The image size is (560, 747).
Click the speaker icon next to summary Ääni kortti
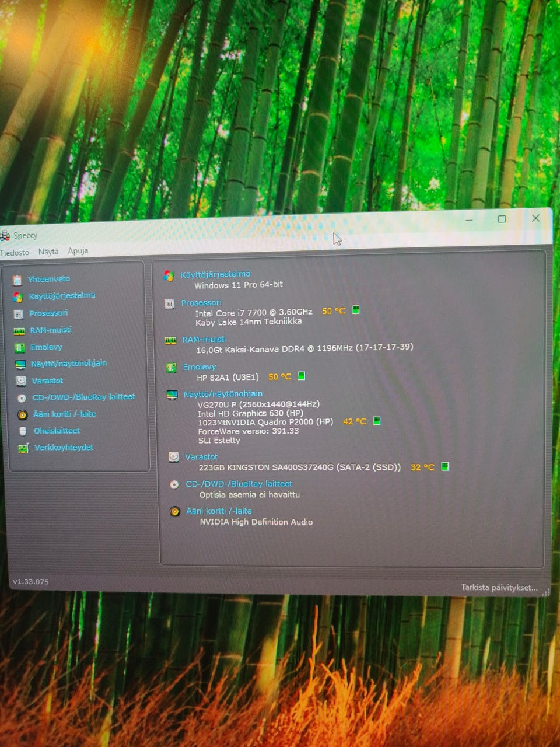pyautogui.click(x=174, y=511)
